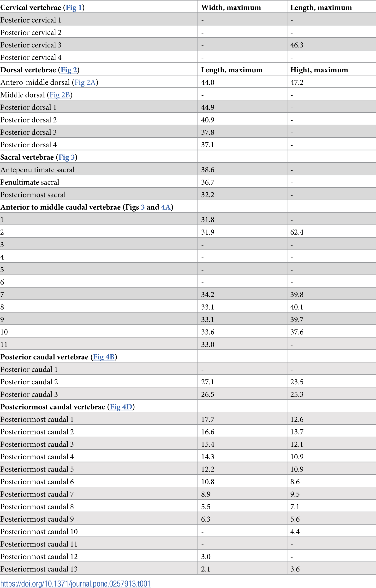Click the Penultimate sacral row label
This screenshot has width=376, height=588.
click(x=30, y=182)
